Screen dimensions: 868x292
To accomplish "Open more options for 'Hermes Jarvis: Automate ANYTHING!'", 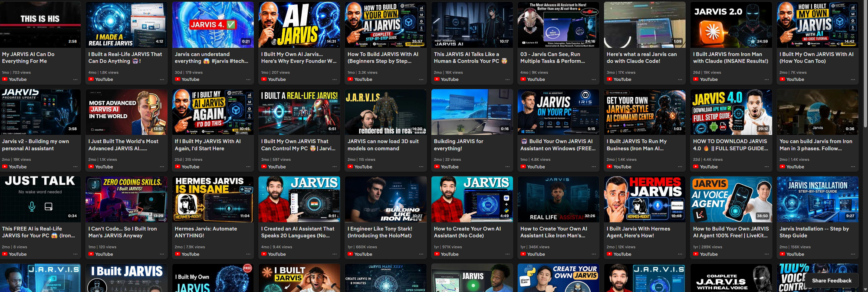I will click(248, 254).
